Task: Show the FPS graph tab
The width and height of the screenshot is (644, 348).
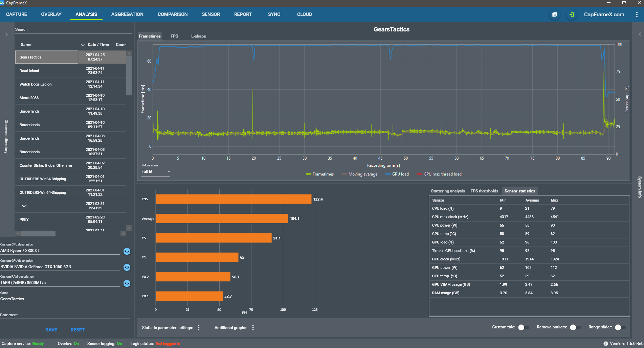Action: point(174,36)
